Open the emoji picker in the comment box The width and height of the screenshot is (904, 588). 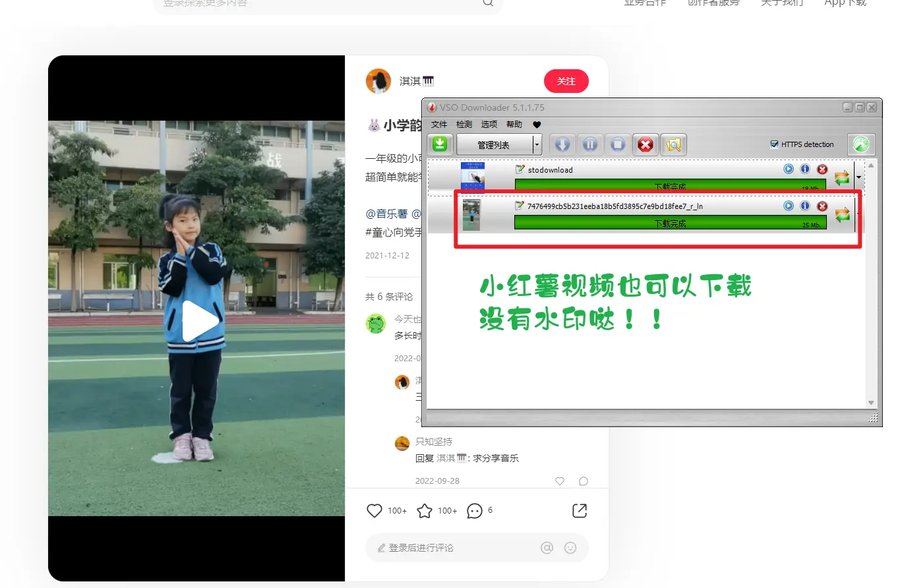570,548
